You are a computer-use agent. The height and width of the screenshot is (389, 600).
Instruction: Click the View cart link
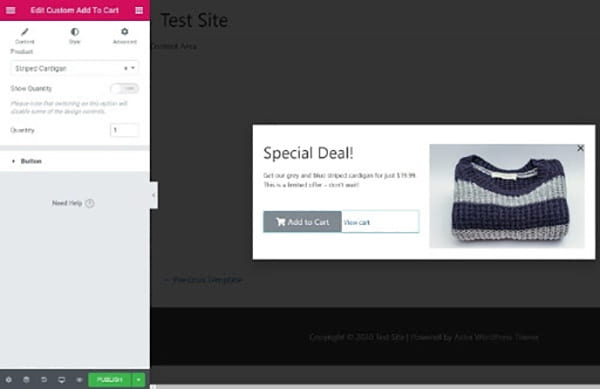click(357, 222)
